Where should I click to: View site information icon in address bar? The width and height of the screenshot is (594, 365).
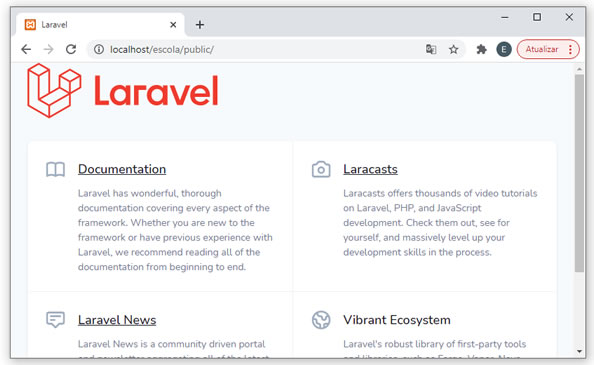(99, 49)
